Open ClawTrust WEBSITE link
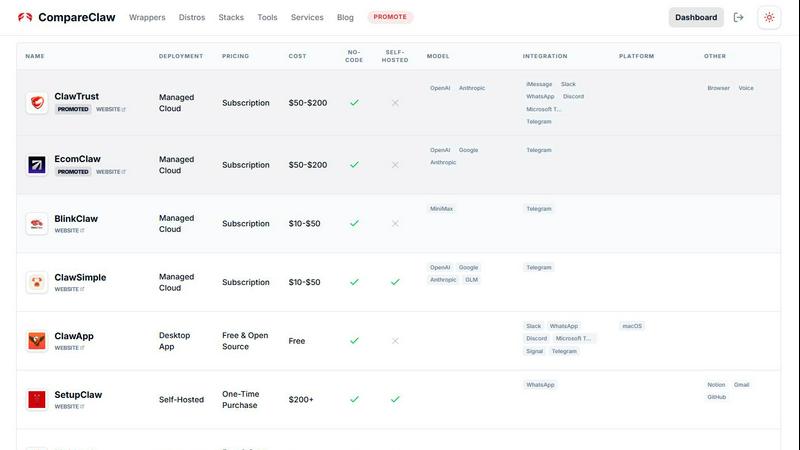Viewport: 800px width, 450px height. point(111,109)
